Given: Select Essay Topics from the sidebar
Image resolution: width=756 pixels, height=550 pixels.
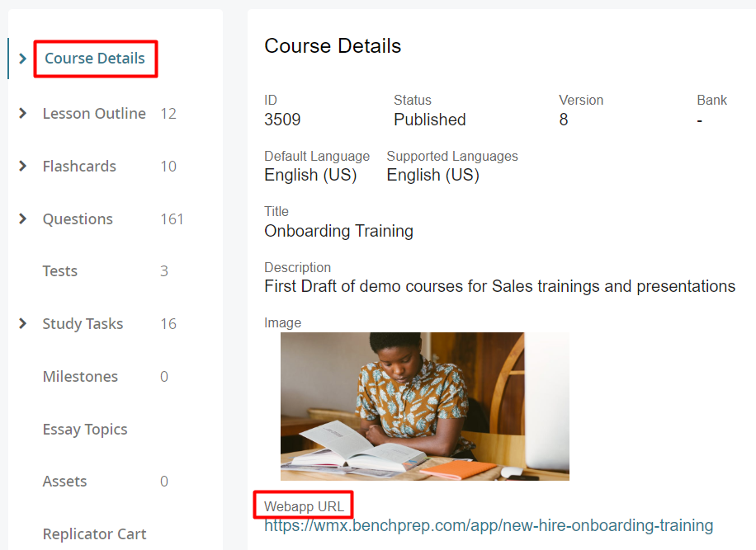Looking at the screenshot, I should [x=85, y=430].
